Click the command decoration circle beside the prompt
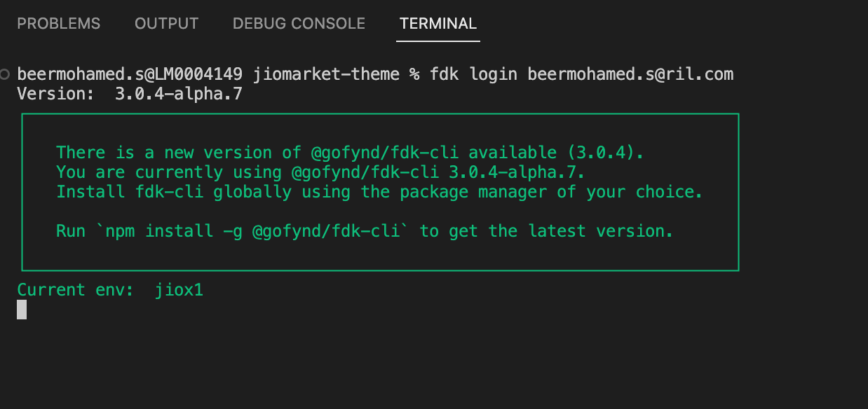The height and width of the screenshot is (409, 868). (x=6, y=74)
